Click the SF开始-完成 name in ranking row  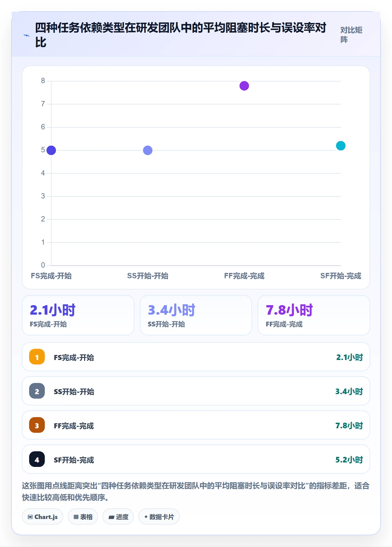click(x=74, y=460)
